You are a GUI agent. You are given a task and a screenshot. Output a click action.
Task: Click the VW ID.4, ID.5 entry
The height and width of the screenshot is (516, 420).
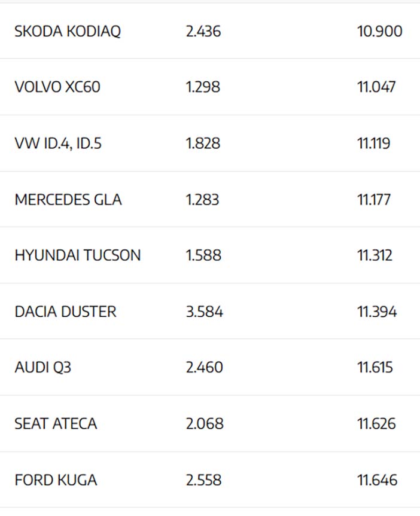coord(58,143)
